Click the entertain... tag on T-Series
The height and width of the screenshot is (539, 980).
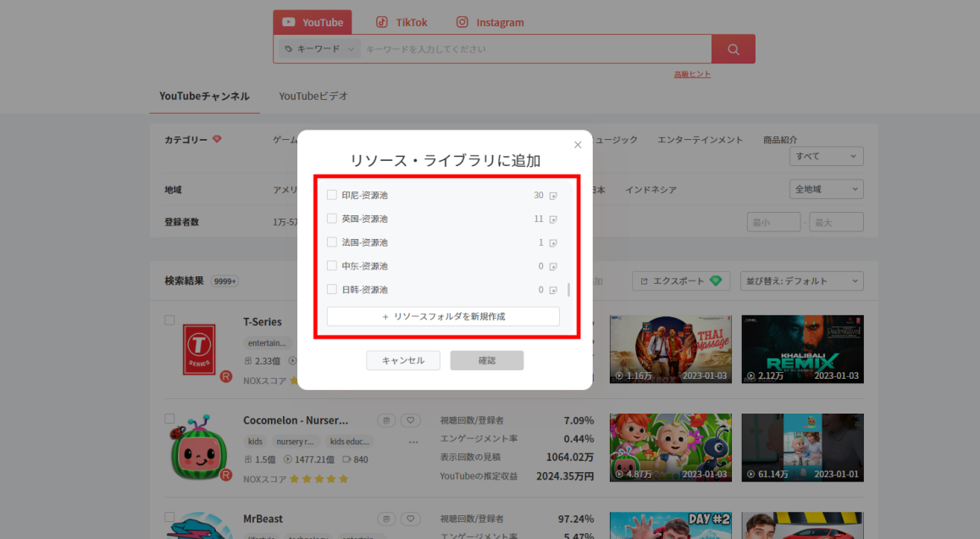[x=267, y=342]
